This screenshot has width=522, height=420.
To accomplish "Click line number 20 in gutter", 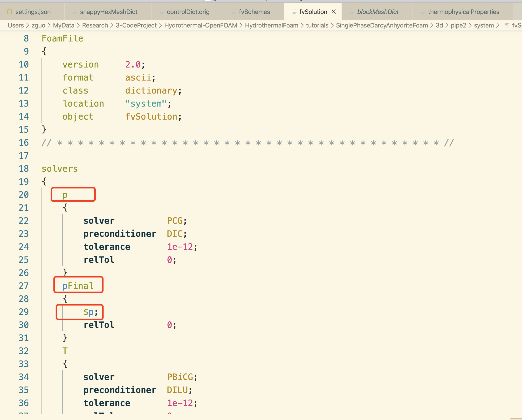I will point(24,195).
